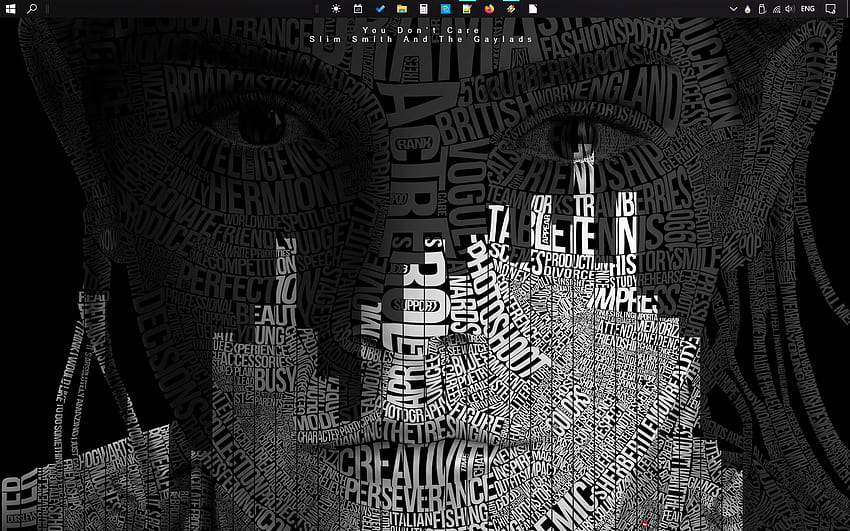The width and height of the screenshot is (850, 531).
Task: Switch to the running notepad editor icon
Action: coord(467,9)
